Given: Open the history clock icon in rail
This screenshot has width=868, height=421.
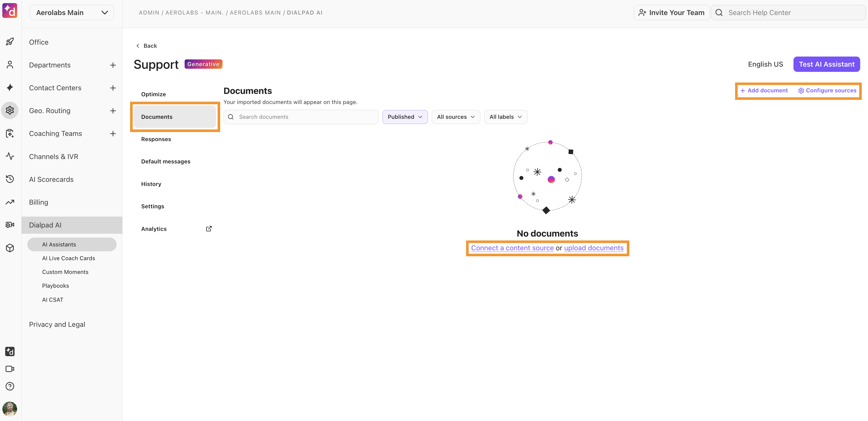Looking at the screenshot, I should (x=10, y=179).
